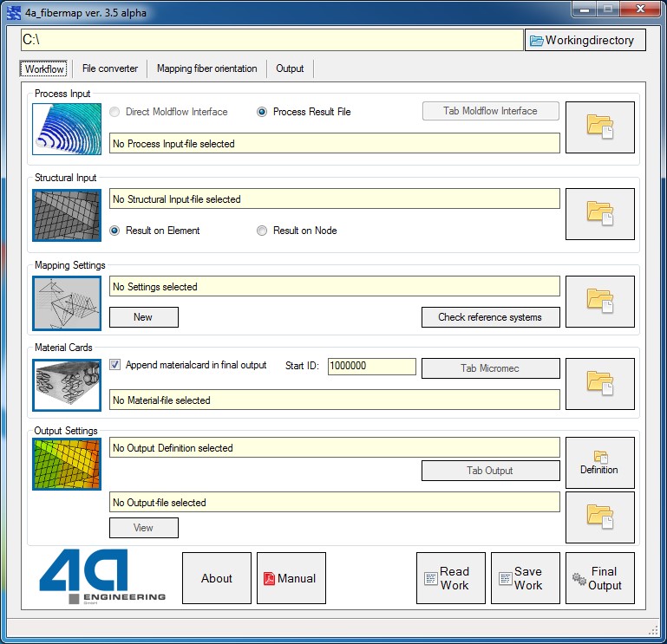Click the Start ID input field
Image resolution: width=667 pixels, height=644 pixels.
(371, 366)
